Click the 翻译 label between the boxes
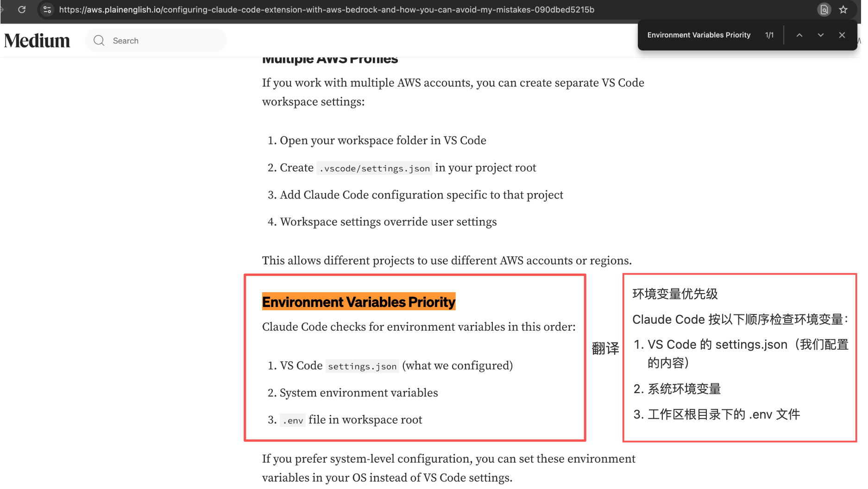The height and width of the screenshot is (489, 868). click(x=605, y=348)
